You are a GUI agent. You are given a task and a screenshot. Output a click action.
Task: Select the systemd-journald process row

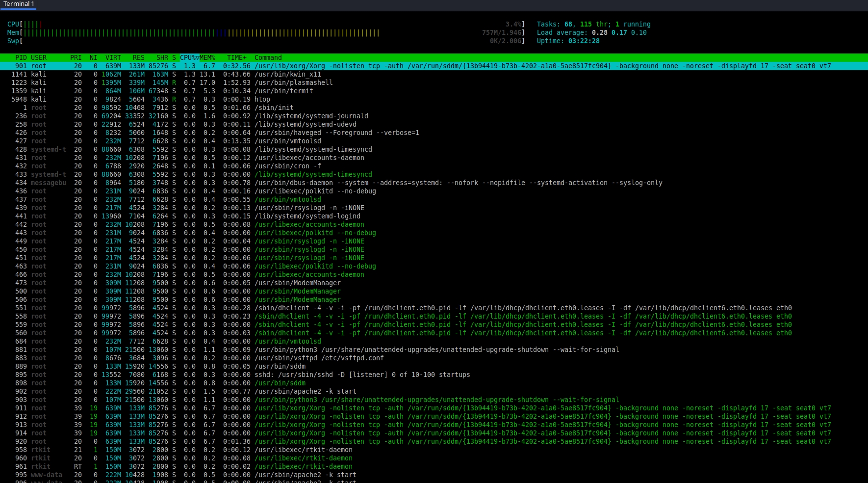pos(311,116)
